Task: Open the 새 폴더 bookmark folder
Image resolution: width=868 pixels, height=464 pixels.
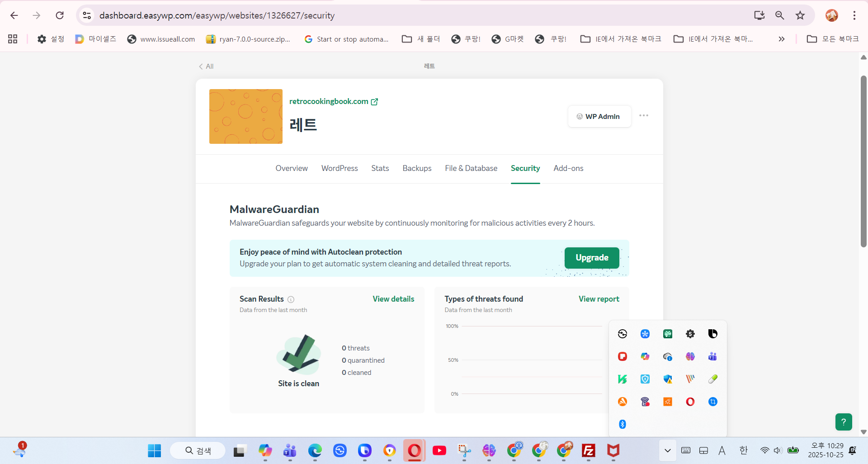Action: tap(421, 39)
